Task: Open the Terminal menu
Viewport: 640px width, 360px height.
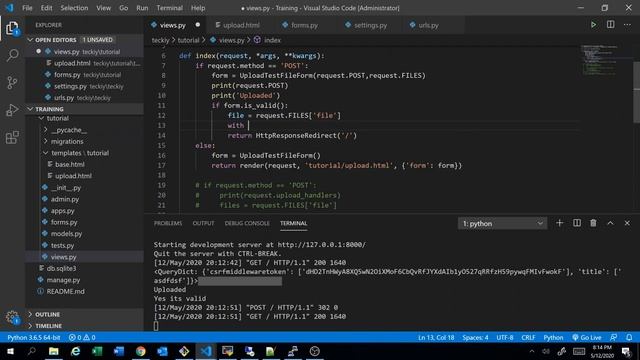Action: coord(169,8)
